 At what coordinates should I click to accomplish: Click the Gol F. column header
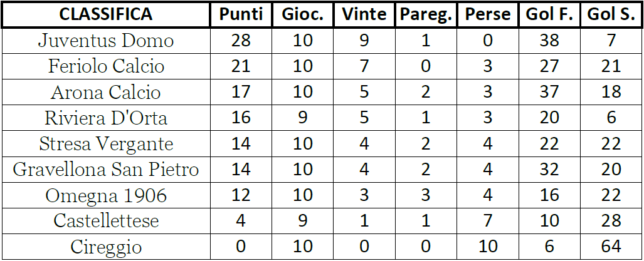pyautogui.click(x=549, y=15)
